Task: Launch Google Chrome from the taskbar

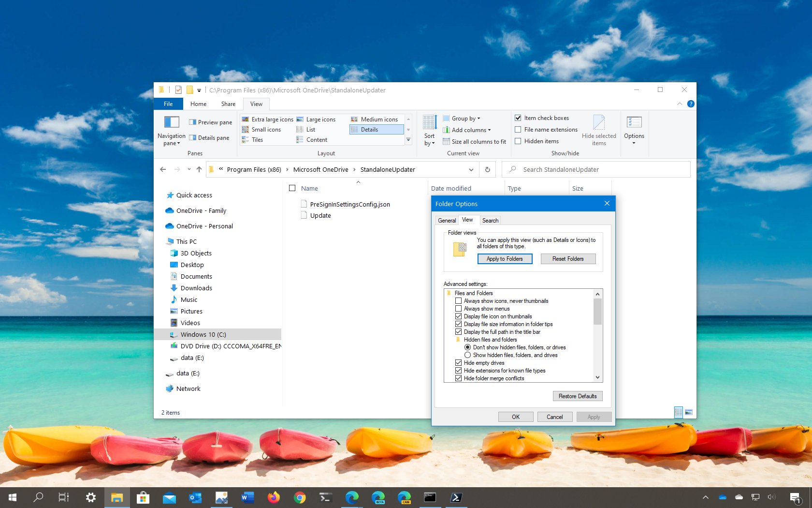Action: [x=300, y=497]
